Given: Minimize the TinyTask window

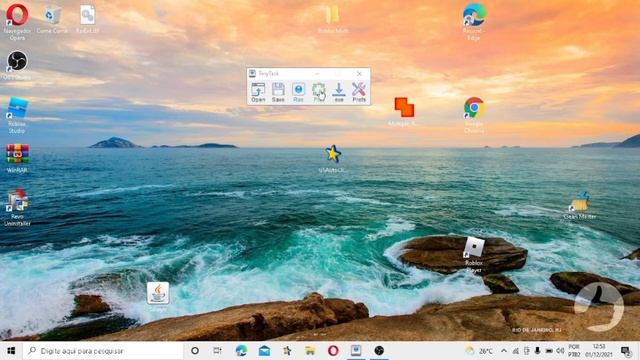Looking at the screenshot, I should 317,73.
